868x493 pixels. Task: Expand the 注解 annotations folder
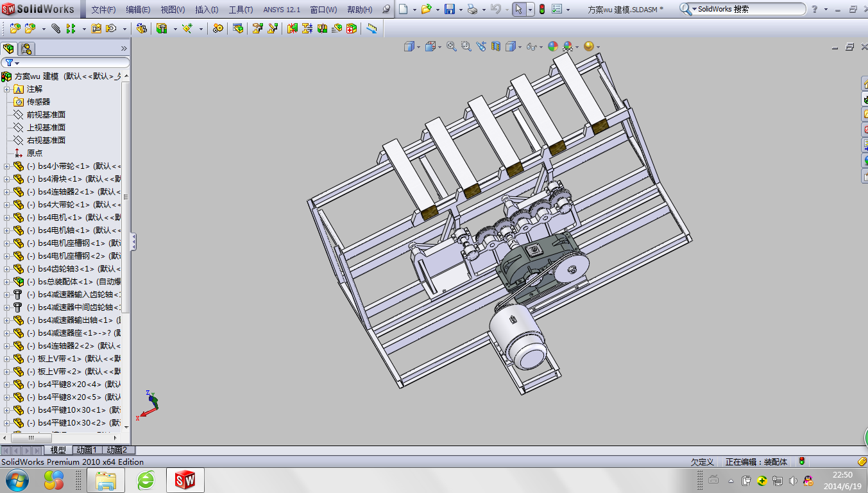(6, 89)
